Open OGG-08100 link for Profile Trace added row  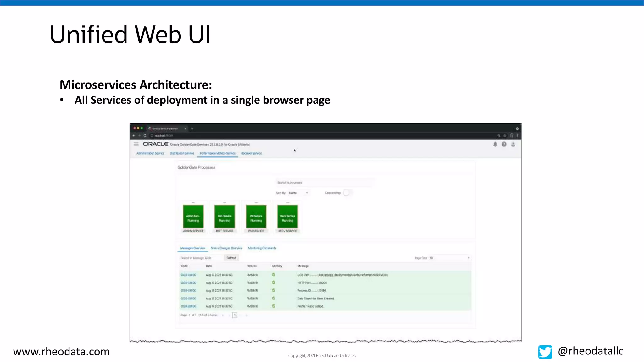(188, 306)
